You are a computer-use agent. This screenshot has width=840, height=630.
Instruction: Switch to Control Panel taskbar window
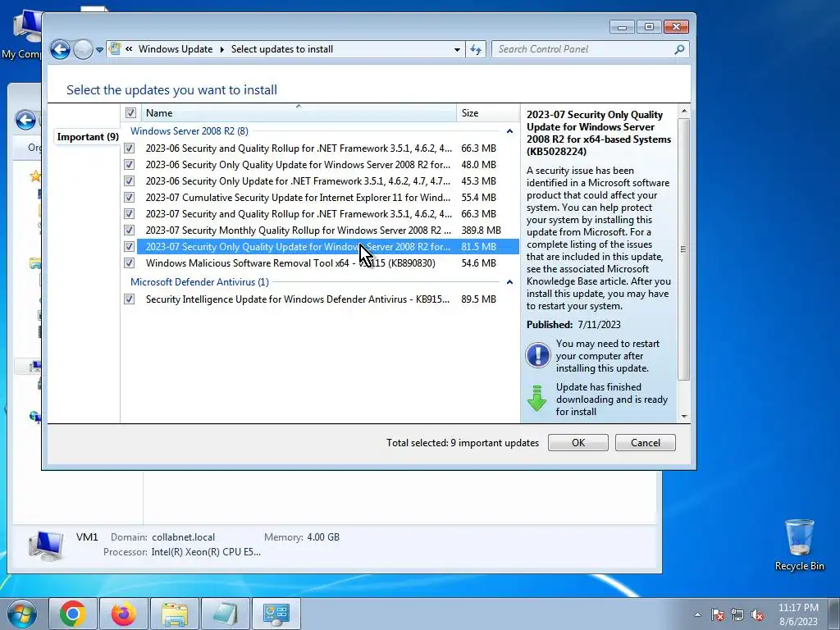[x=276, y=614]
